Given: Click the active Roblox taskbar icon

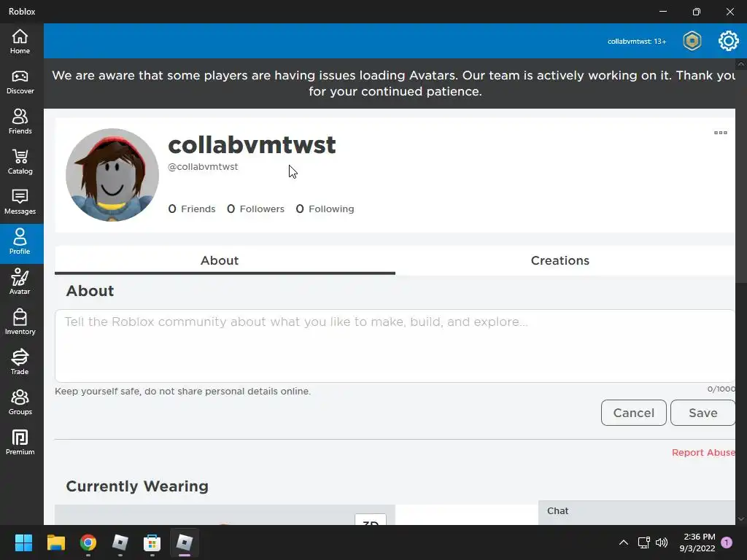Looking at the screenshot, I should pyautogui.click(x=185, y=542).
